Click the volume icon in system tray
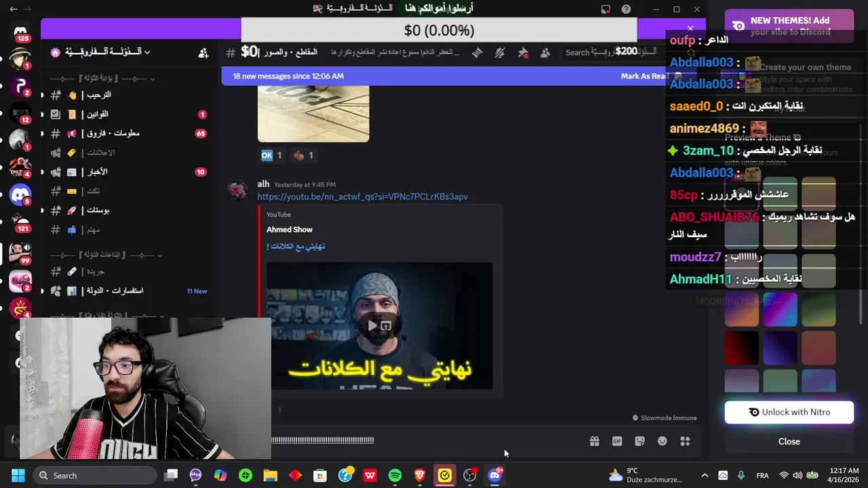 coord(797,476)
